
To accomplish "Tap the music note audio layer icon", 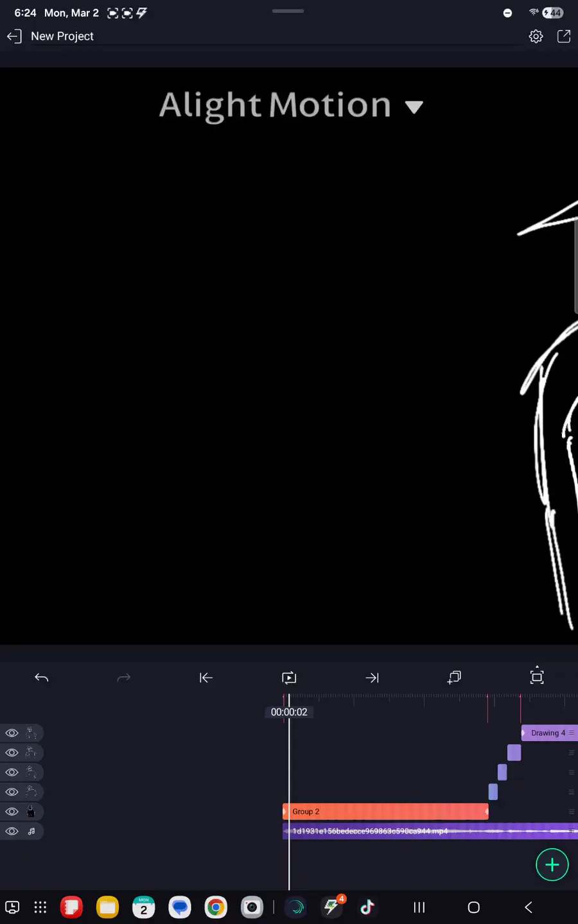I will [x=31, y=831].
